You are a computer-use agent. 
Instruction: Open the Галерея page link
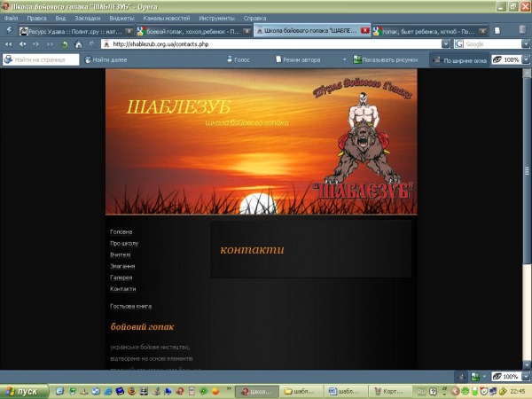pos(121,278)
